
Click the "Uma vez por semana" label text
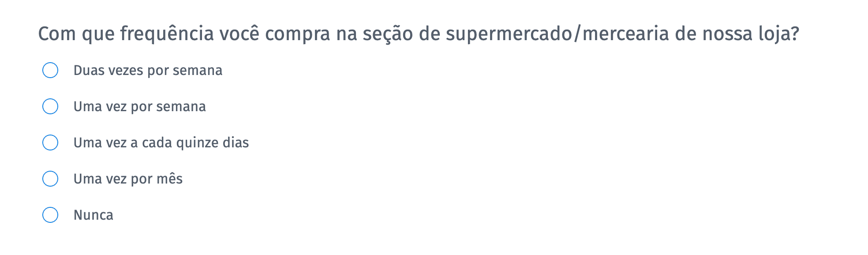(139, 106)
